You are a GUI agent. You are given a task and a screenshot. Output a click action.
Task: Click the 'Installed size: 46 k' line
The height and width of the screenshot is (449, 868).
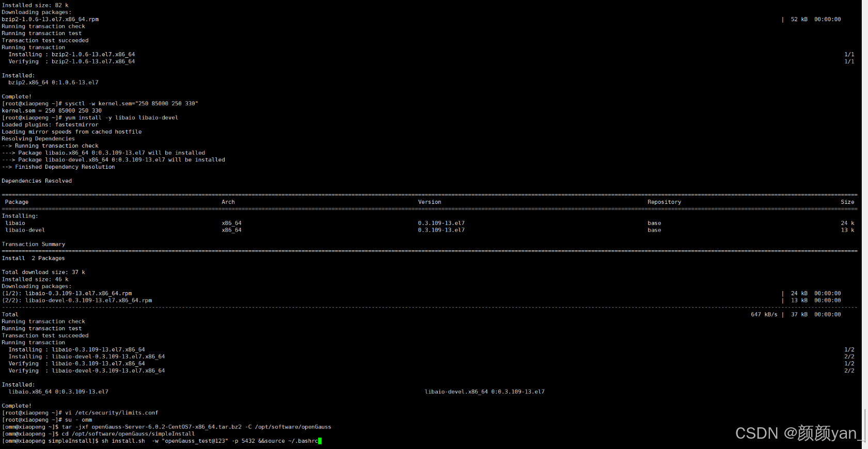click(35, 280)
